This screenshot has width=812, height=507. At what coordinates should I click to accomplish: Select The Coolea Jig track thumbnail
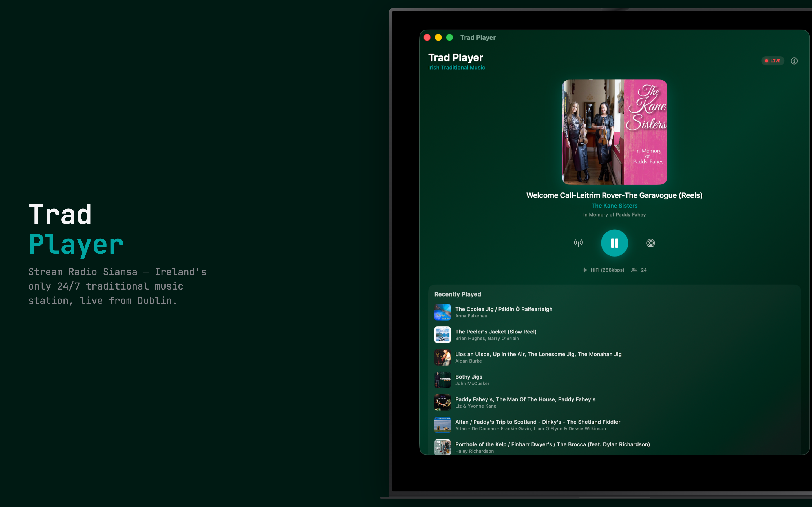pyautogui.click(x=442, y=312)
